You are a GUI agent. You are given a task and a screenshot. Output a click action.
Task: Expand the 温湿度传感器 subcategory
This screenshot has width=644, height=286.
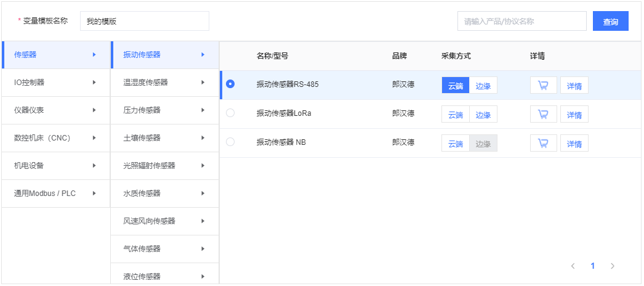(x=164, y=83)
